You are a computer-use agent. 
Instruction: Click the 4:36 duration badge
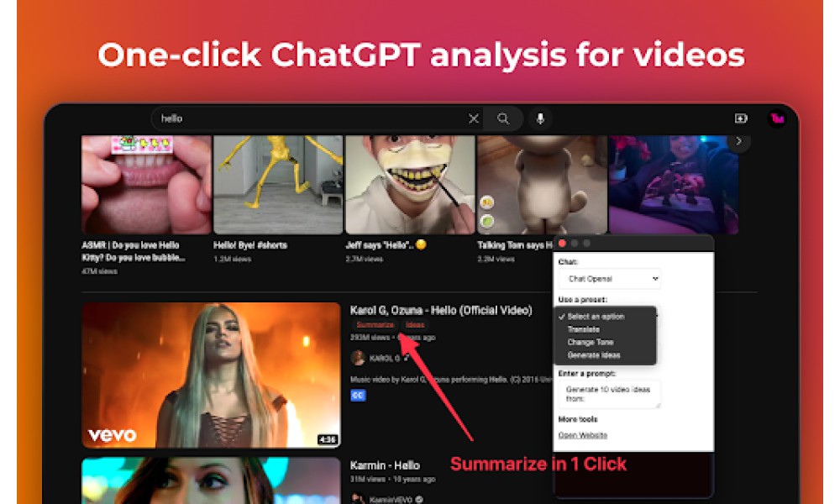328,439
